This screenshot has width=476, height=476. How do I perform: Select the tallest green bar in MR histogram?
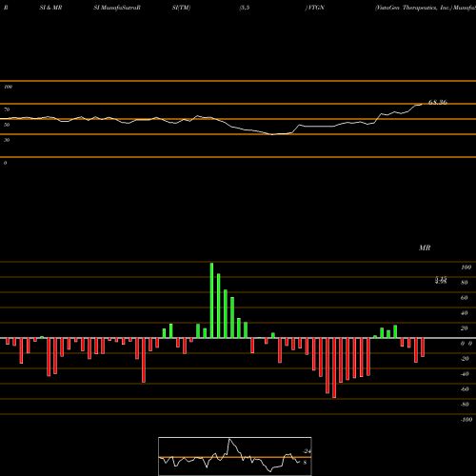211,300
